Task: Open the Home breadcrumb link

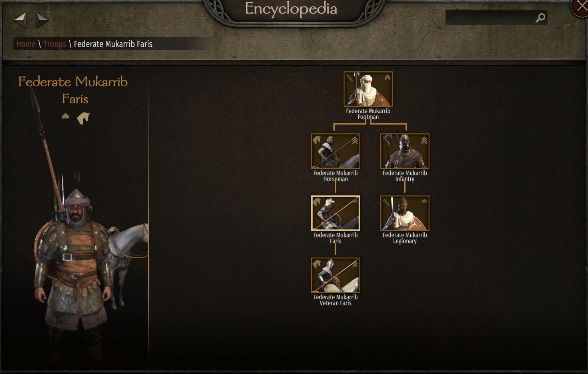Action: point(26,44)
